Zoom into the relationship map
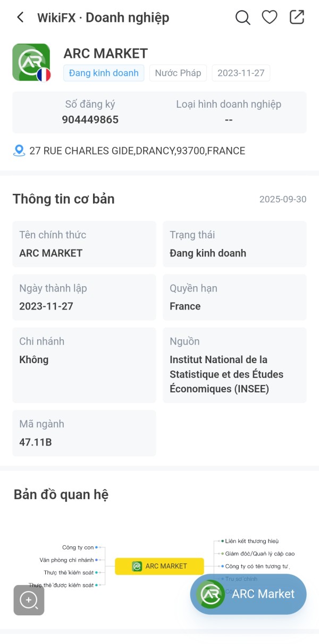319x644 pixels. (29, 600)
